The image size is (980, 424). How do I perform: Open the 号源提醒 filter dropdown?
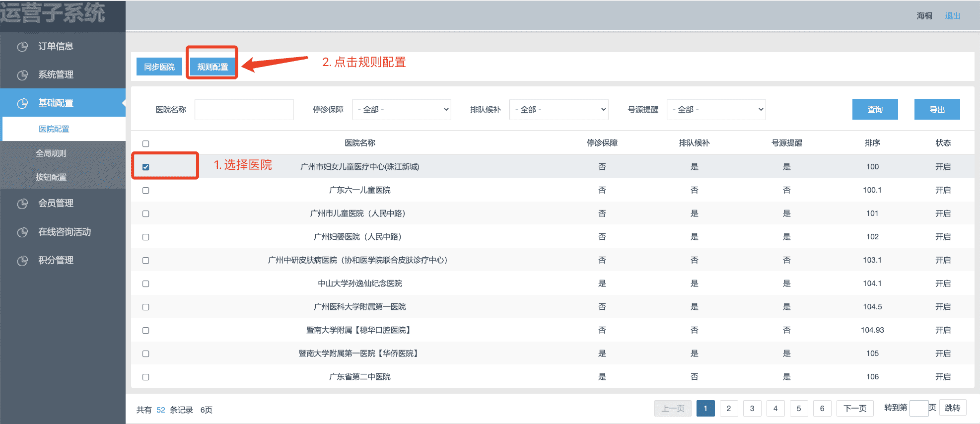point(716,110)
